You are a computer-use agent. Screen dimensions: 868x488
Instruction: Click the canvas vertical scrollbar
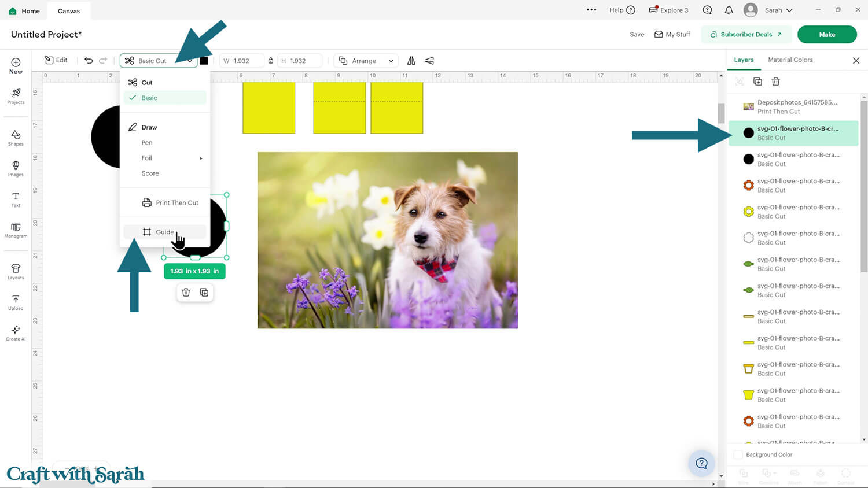point(721,114)
